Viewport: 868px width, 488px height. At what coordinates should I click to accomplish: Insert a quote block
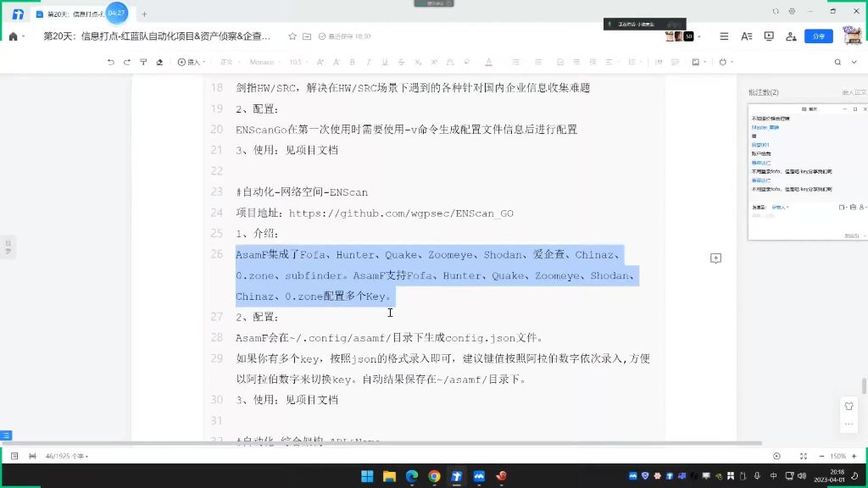click(658, 62)
